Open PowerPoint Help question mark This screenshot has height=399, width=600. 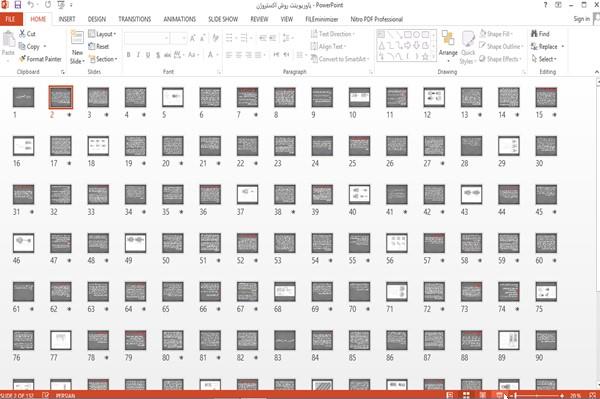(x=545, y=5)
